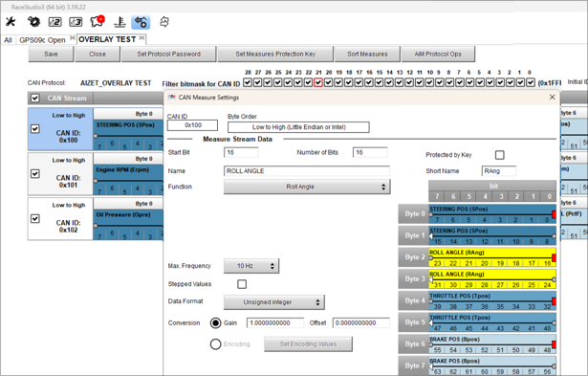The width and height of the screenshot is (588, 376).
Task: Switch to the GPS09c Open tab
Action: 42,40
